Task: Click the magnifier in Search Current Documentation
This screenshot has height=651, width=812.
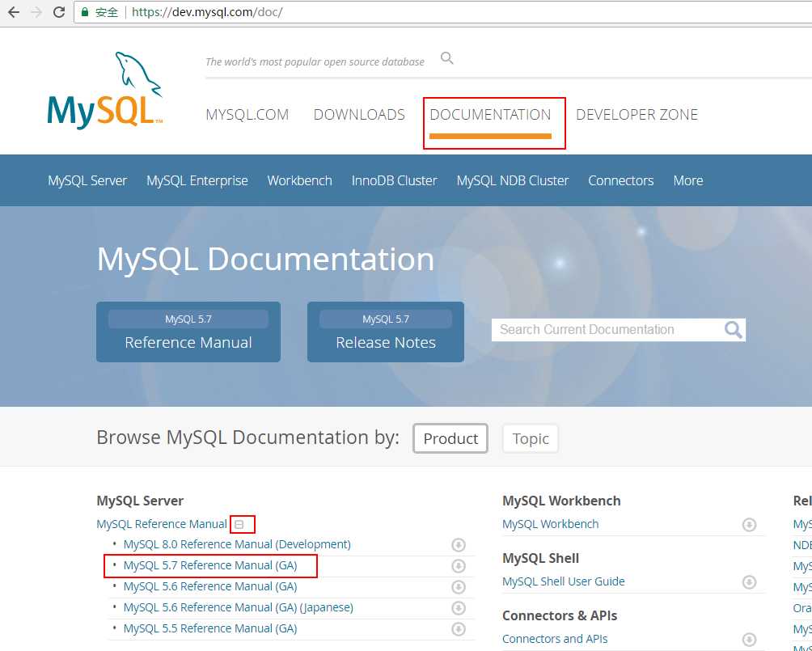Action: pyautogui.click(x=733, y=329)
